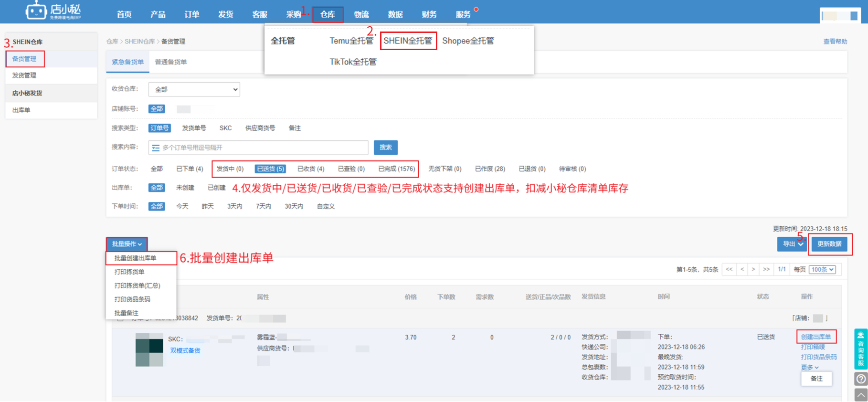Viewport: 868px width, 402px height.
Task: Click the product thumbnail image in order row
Action: click(149, 350)
